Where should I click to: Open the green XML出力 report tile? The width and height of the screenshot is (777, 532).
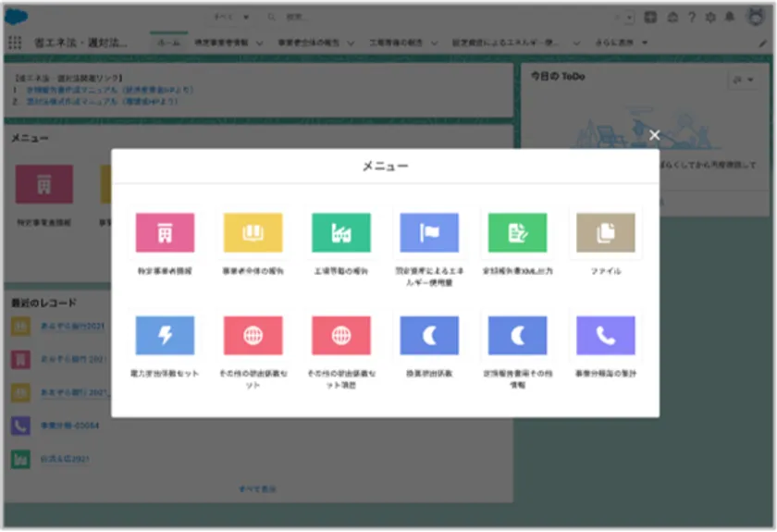[x=517, y=233]
